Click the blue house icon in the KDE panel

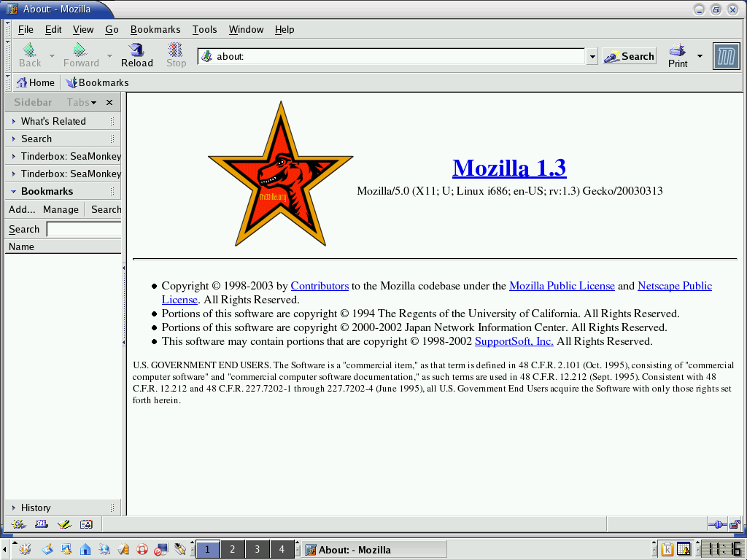pyautogui.click(x=85, y=550)
